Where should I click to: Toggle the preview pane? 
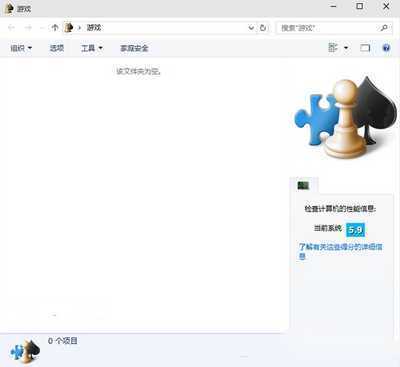pyautogui.click(x=365, y=48)
